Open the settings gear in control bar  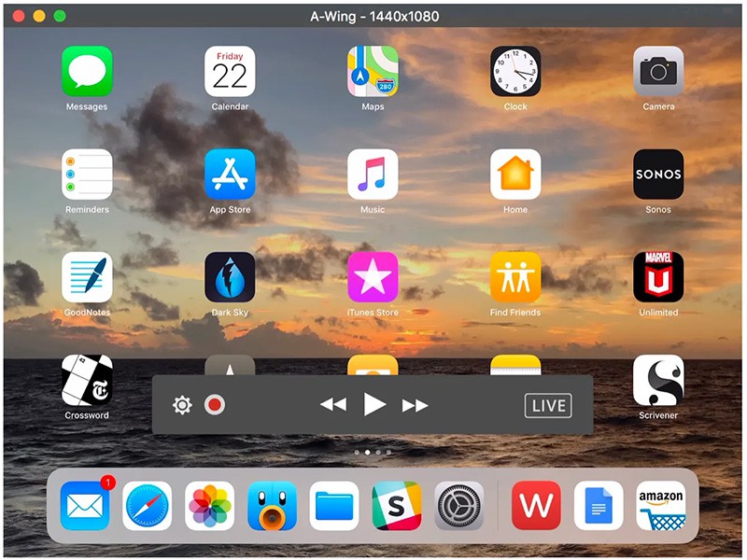(182, 405)
